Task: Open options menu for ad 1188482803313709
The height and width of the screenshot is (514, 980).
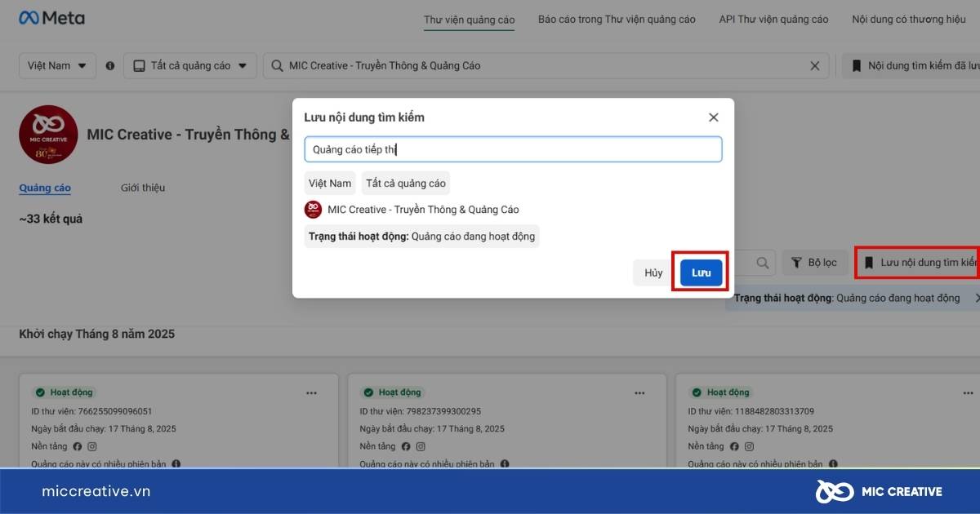Action: 969,392
